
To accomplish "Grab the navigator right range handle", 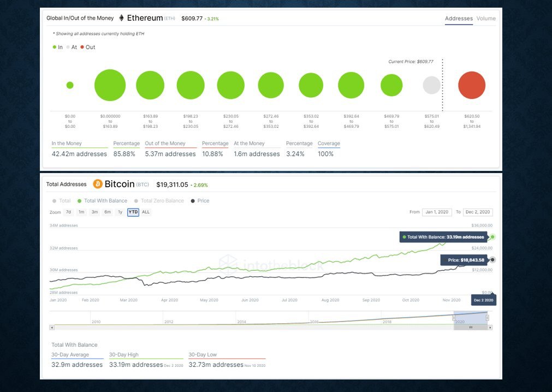I will tap(487, 318).
